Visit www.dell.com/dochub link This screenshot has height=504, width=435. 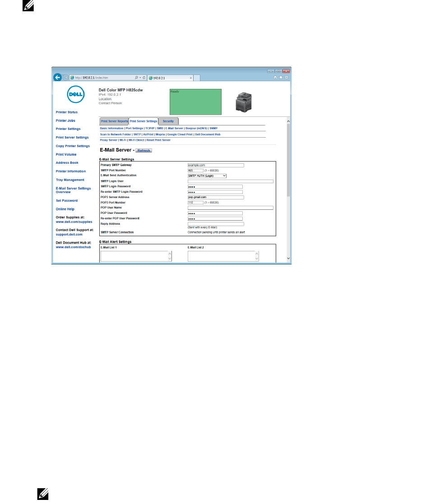tap(73, 247)
